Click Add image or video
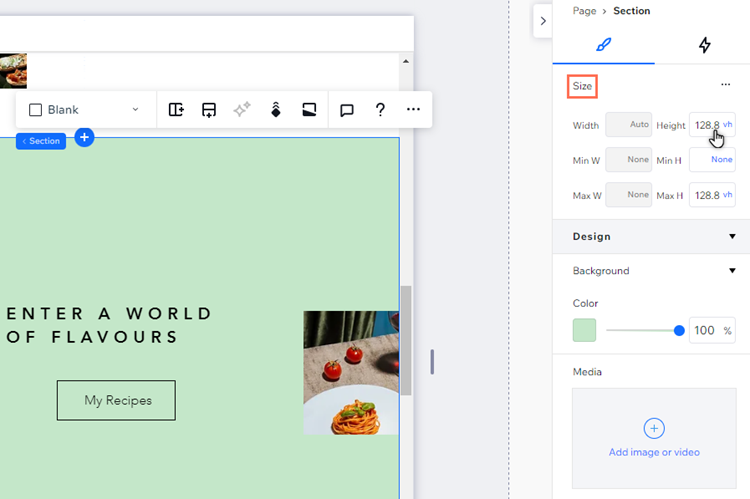Screen dimensions: 750x499 654,438
